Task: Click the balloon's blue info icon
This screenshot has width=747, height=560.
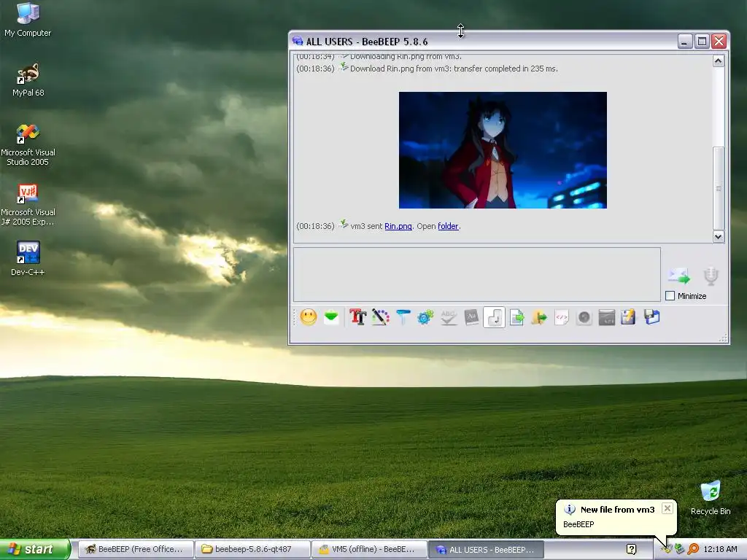Action: (569, 510)
